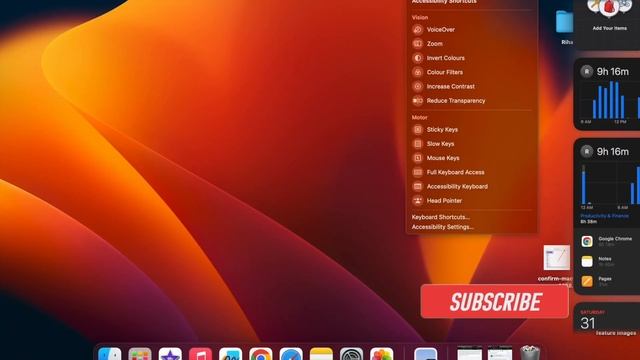Enable Mouse Keys

pyautogui.click(x=471, y=158)
